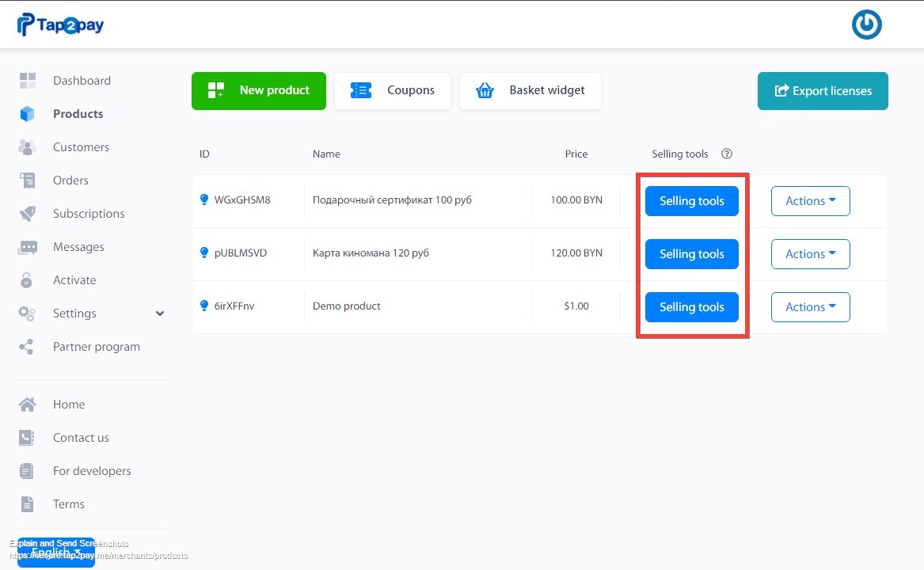This screenshot has height=570, width=924.
Task: Open Subscriptions from the sidebar
Action: click(x=28, y=213)
